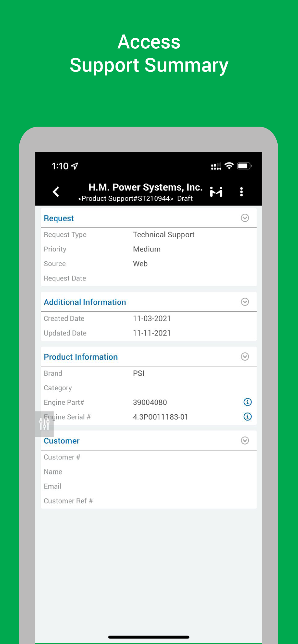This screenshot has height=644, width=298.
Task: Tap the Request Date label
Action: [x=65, y=278]
